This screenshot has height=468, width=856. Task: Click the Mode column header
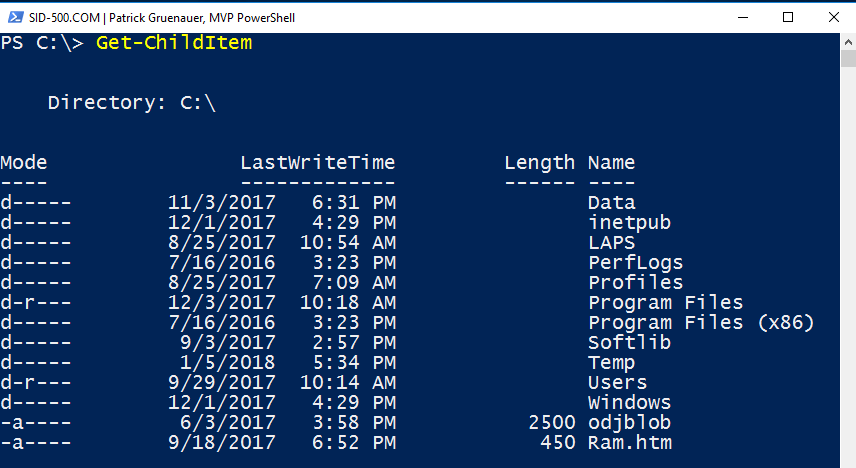click(24, 162)
